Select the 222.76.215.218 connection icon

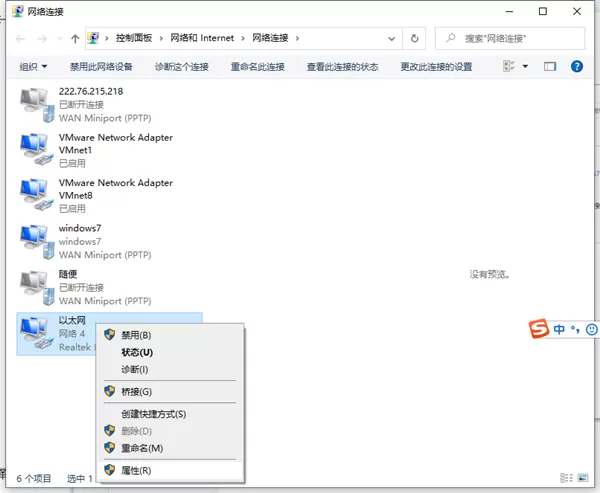(x=37, y=105)
